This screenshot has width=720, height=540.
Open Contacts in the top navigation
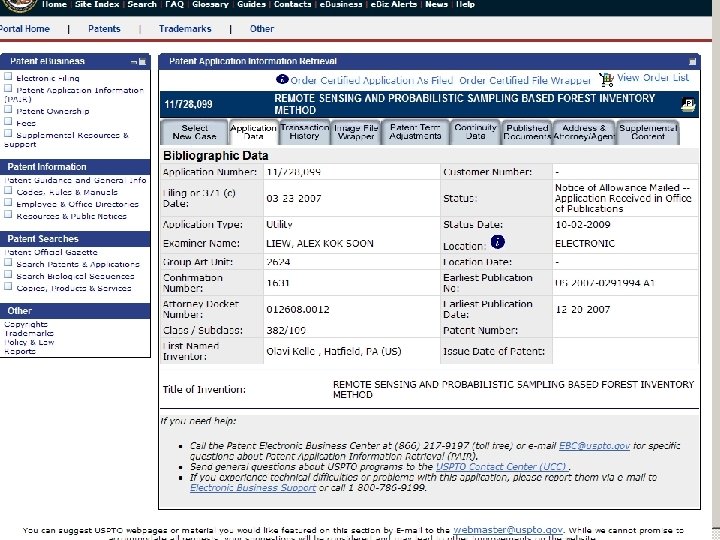coord(292,5)
